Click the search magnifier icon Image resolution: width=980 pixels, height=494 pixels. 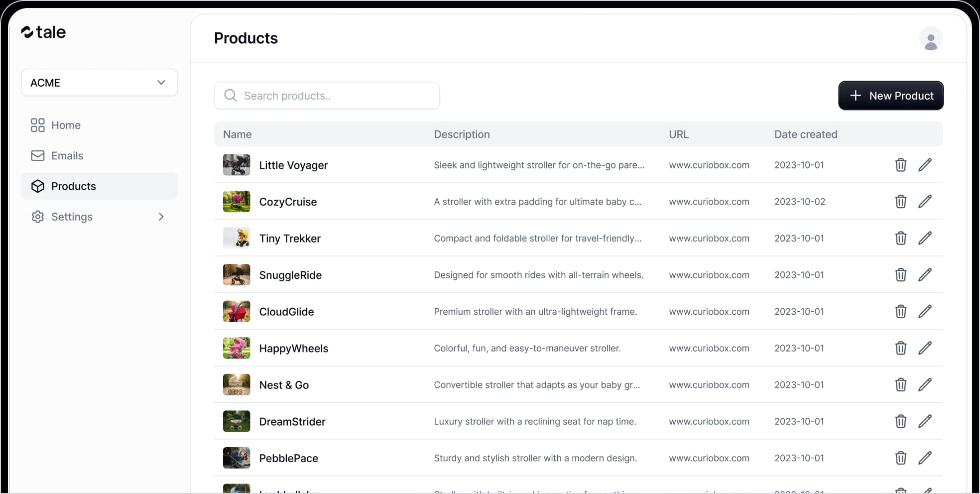pyautogui.click(x=230, y=95)
